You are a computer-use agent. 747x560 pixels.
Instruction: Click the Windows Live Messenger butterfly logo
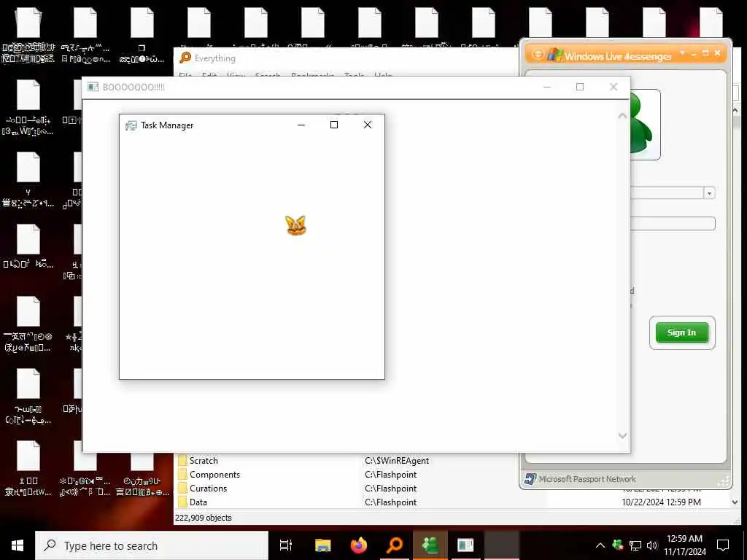[x=554, y=55]
